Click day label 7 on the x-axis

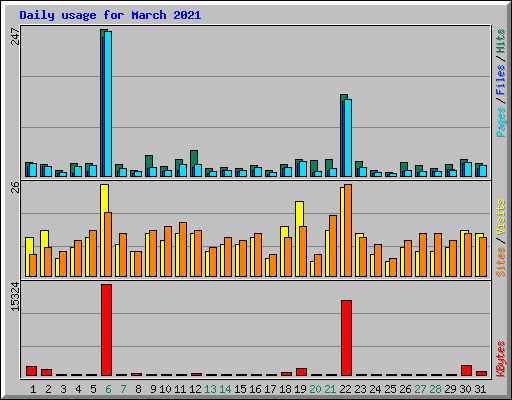[x=123, y=389]
